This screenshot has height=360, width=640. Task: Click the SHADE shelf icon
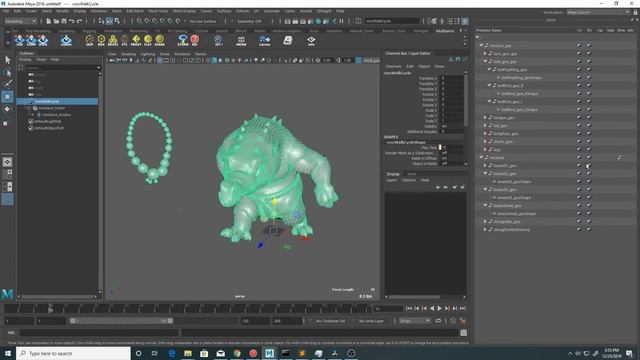pyautogui.click(x=160, y=40)
